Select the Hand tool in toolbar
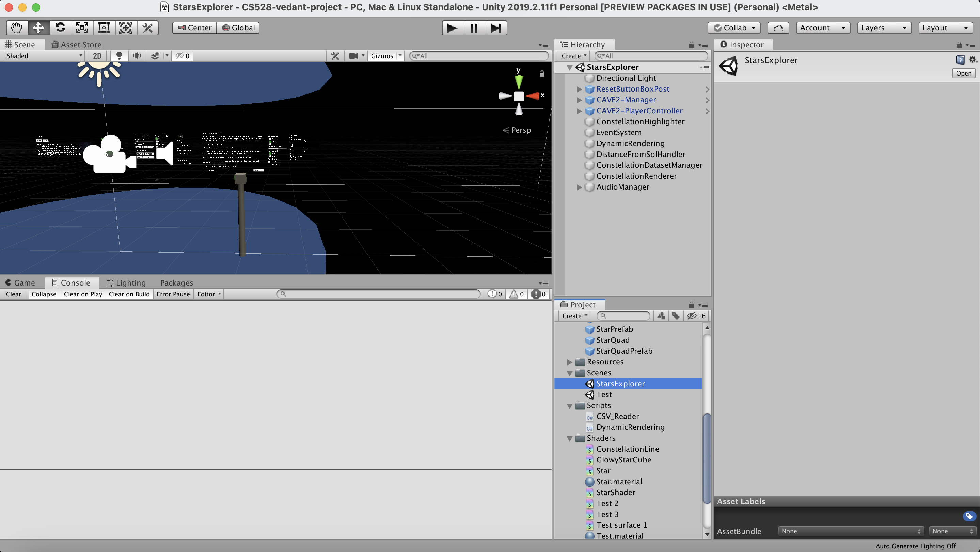 pos(17,28)
